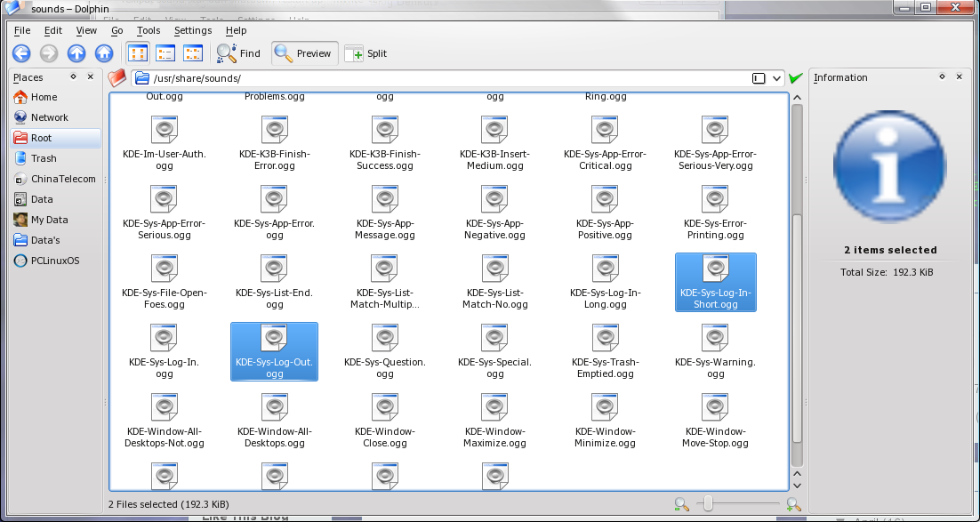Screen dimensions: 980x522
Task: Click the Up arrow to go to parent folder
Action: coord(76,52)
